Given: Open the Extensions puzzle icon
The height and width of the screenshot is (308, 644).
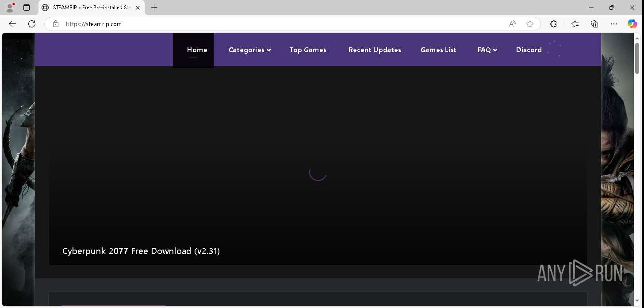Looking at the screenshot, I should (x=553, y=24).
